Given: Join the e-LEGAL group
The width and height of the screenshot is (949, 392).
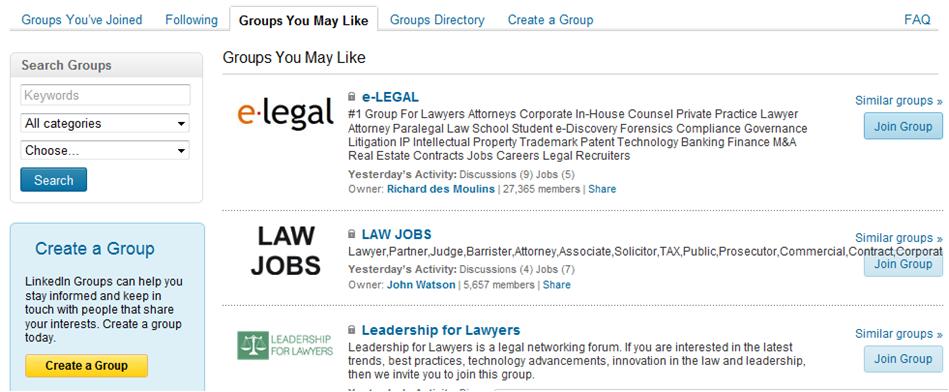Looking at the screenshot, I should coord(903,127).
